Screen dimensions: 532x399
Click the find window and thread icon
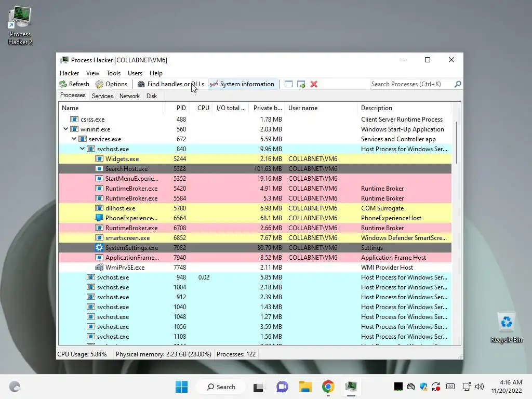(x=301, y=84)
